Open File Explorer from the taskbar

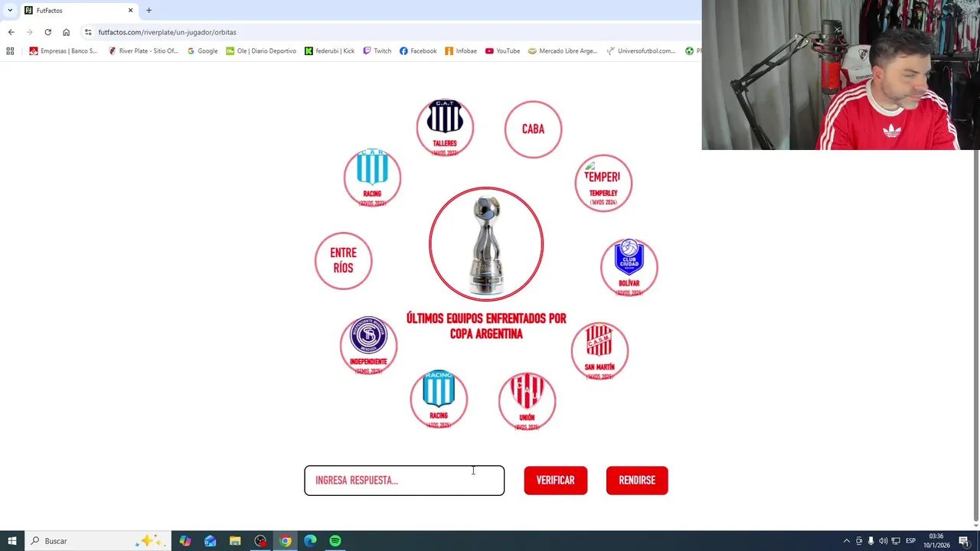(x=235, y=541)
